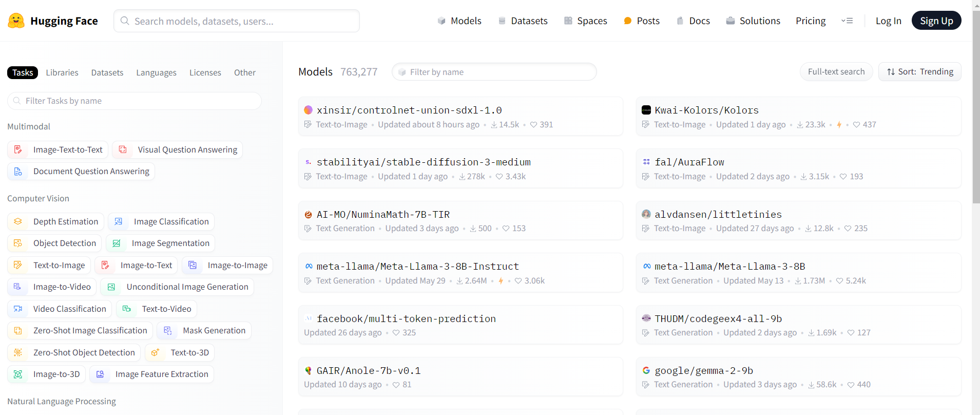Click the Full-text search button

[836, 72]
